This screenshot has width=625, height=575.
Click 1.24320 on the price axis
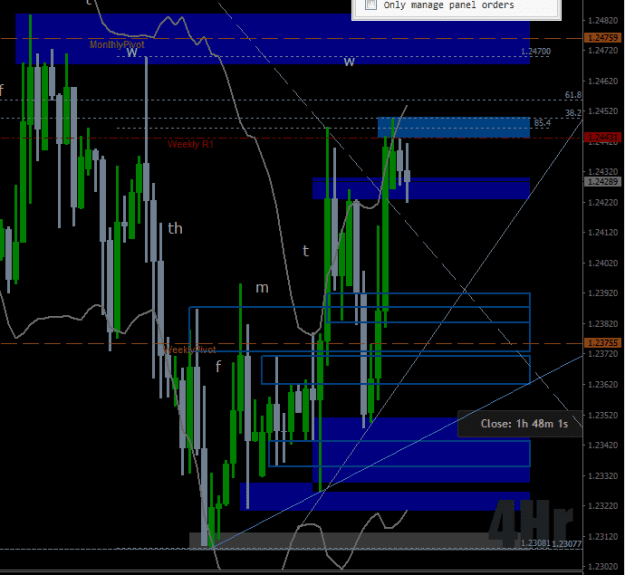click(x=603, y=172)
